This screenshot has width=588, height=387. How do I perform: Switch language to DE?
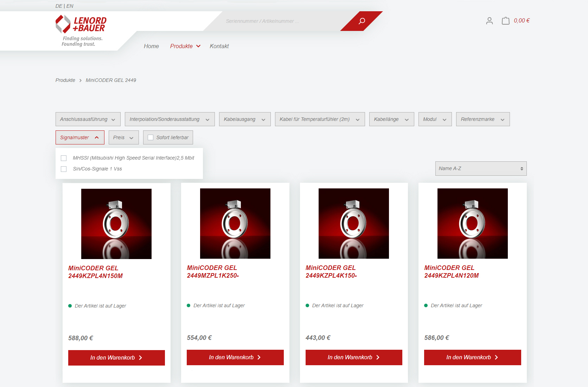tap(59, 6)
